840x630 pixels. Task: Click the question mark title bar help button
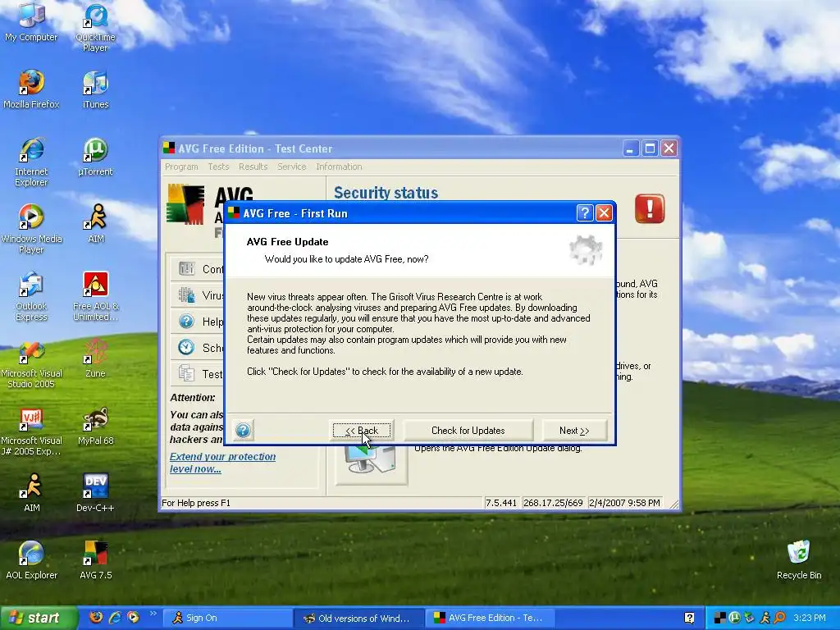point(584,213)
